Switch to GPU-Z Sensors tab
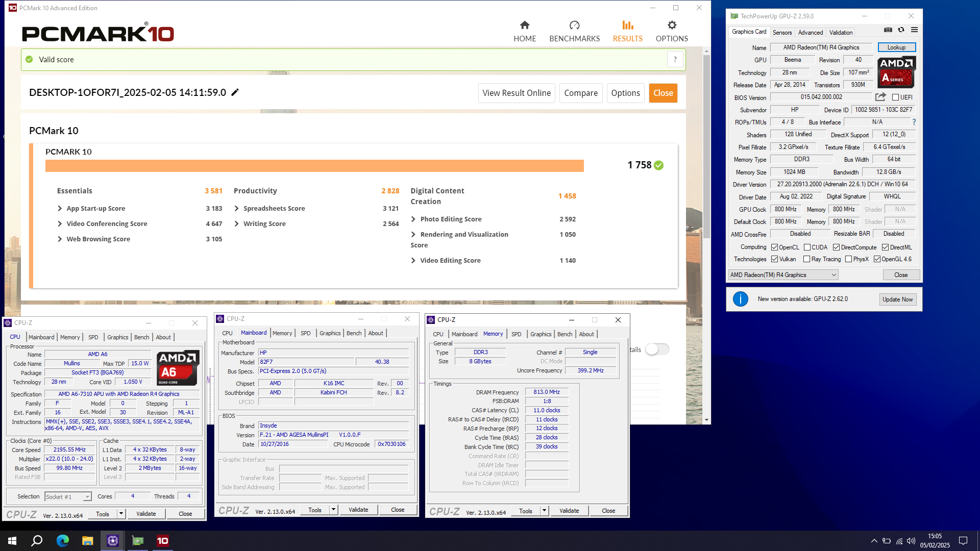This screenshot has height=551, width=980. [782, 32]
